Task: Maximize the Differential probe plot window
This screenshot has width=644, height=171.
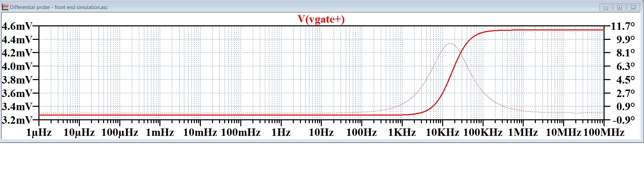Action: (x=619, y=7)
